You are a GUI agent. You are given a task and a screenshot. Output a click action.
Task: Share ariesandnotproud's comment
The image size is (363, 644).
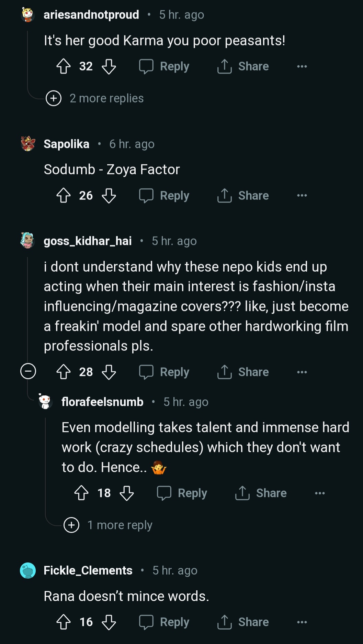[x=243, y=66]
